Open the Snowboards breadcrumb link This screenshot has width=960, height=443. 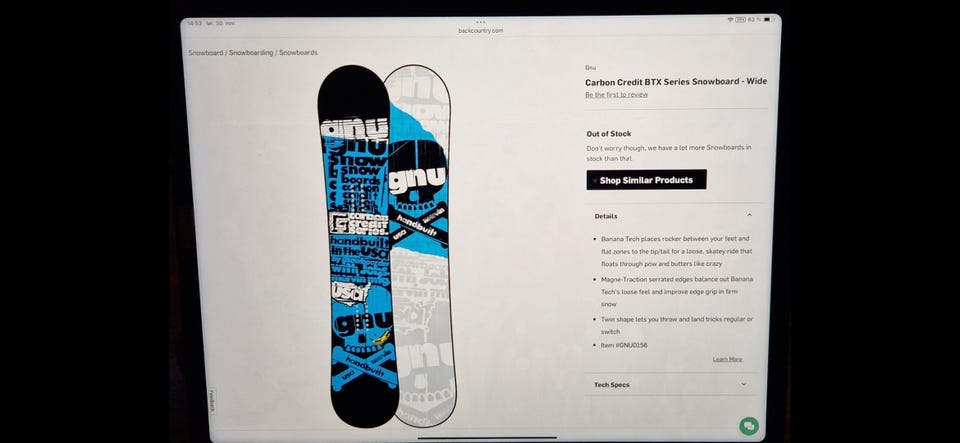click(298, 53)
